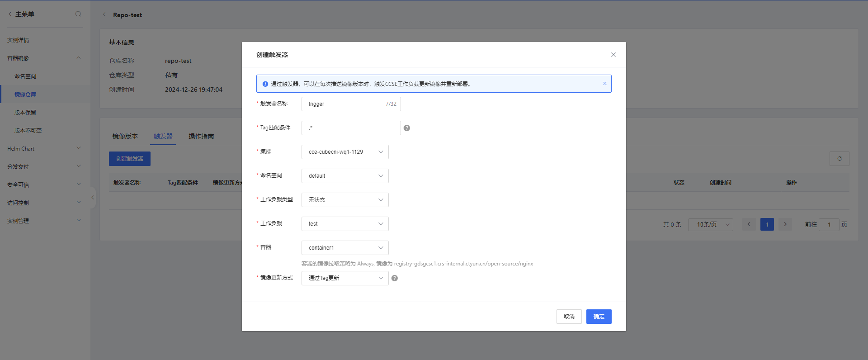
Task: Open the 工作负载类型 dropdown
Action: pos(345,200)
